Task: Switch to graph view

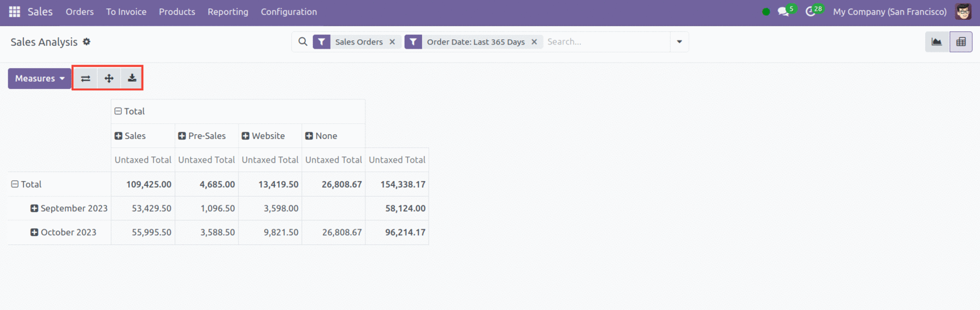Action: (937, 42)
